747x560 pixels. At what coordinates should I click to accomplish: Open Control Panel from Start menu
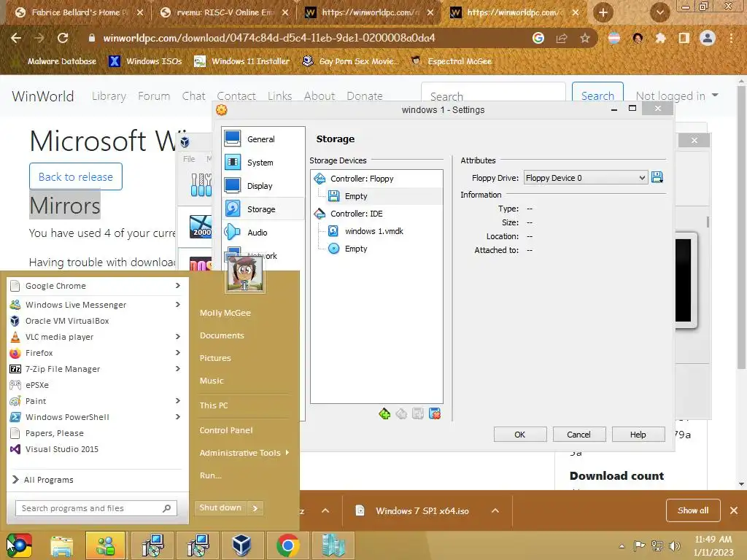pos(226,430)
